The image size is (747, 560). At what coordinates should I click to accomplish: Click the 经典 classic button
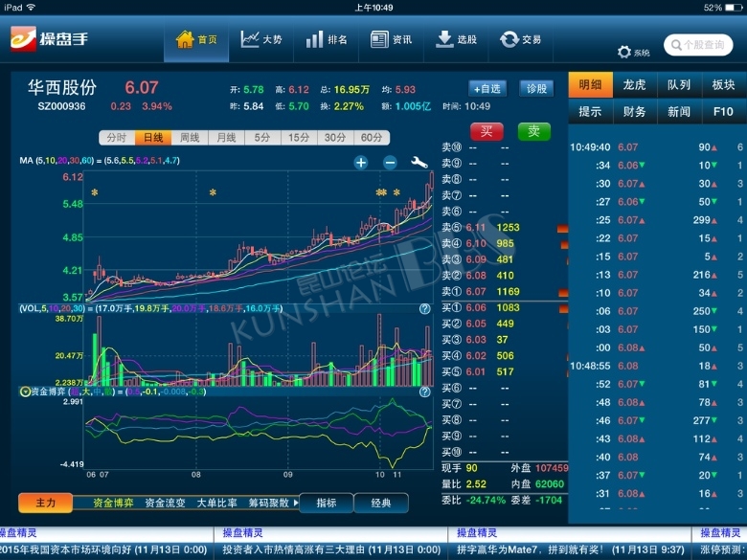tap(380, 503)
